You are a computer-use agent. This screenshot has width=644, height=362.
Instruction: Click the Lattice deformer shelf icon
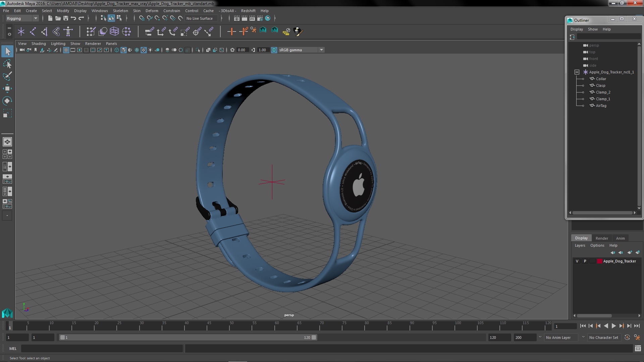pyautogui.click(x=114, y=32)
